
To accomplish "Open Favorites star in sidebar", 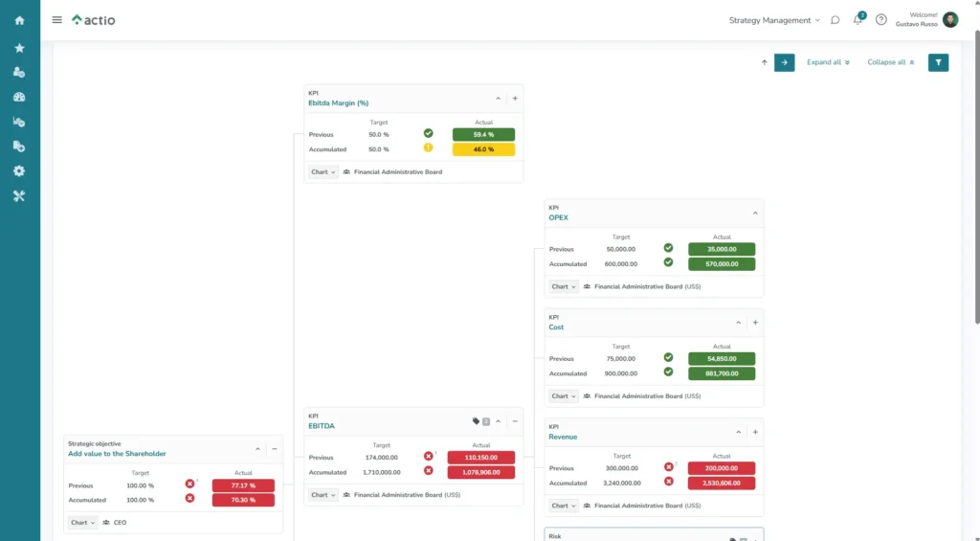I will click(19, 48).
